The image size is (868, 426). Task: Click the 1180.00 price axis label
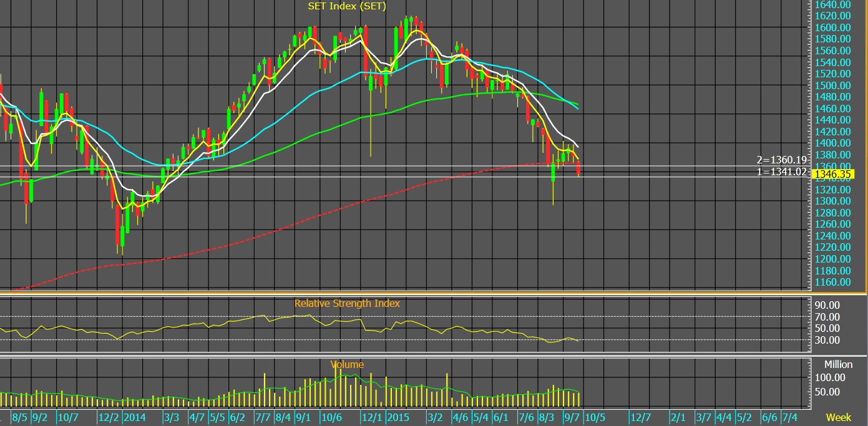pyautogui.click(x=833, y=271)
